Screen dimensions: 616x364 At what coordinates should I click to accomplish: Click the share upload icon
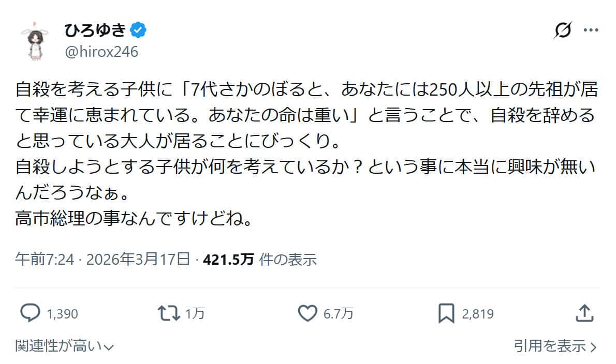click(x=584, y=313)
